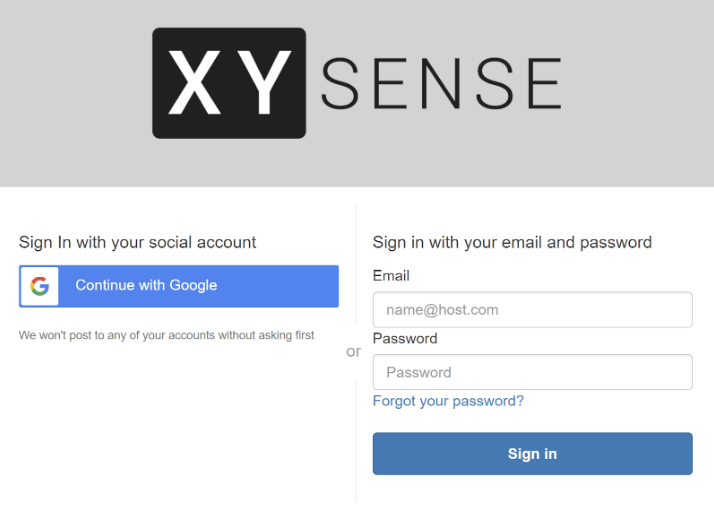714x507 pixels.
Task: Click the 'We won't post' disclaimer text
Action: click(167, 335)
